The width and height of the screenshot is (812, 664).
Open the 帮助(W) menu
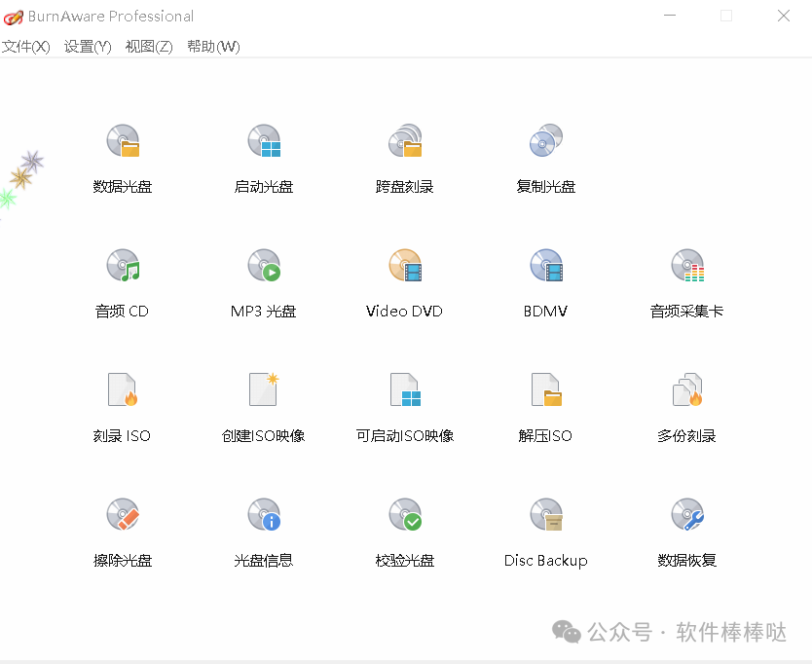[x=213, y=47]
